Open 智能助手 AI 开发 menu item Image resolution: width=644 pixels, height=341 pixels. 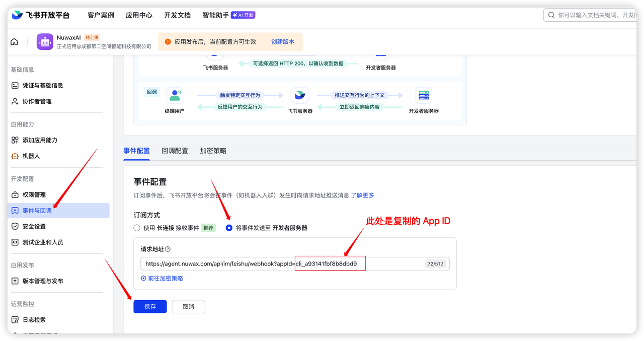point(229,15)
